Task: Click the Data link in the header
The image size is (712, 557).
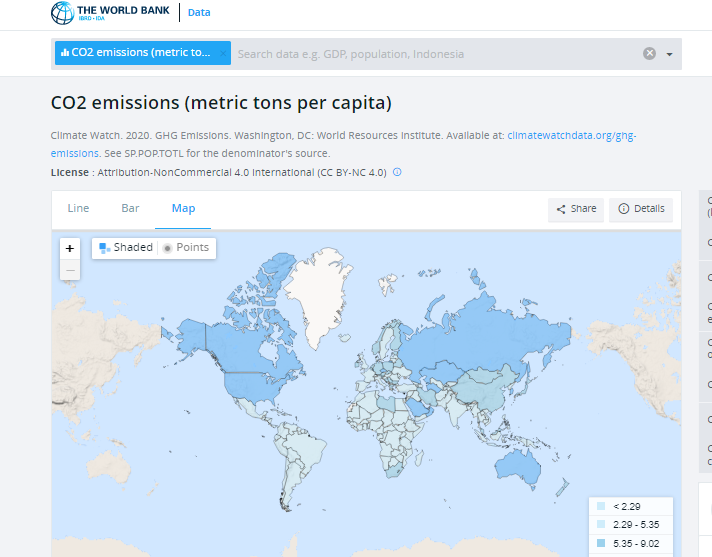Action: pyautogui.click(x=199, y=13)
